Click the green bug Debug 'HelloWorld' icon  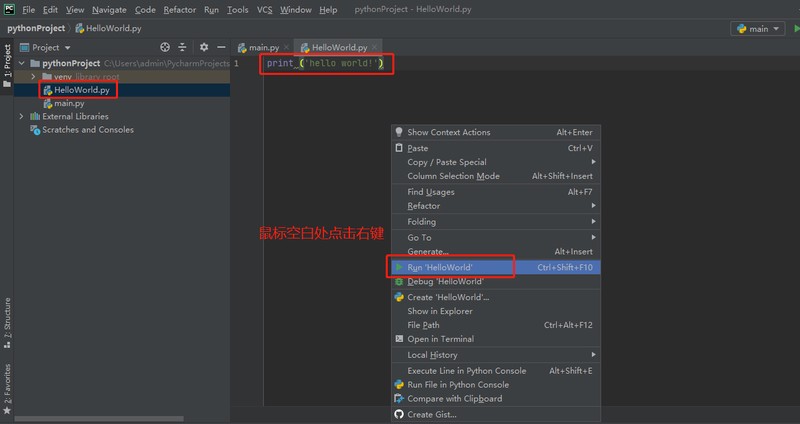point(399,282)
